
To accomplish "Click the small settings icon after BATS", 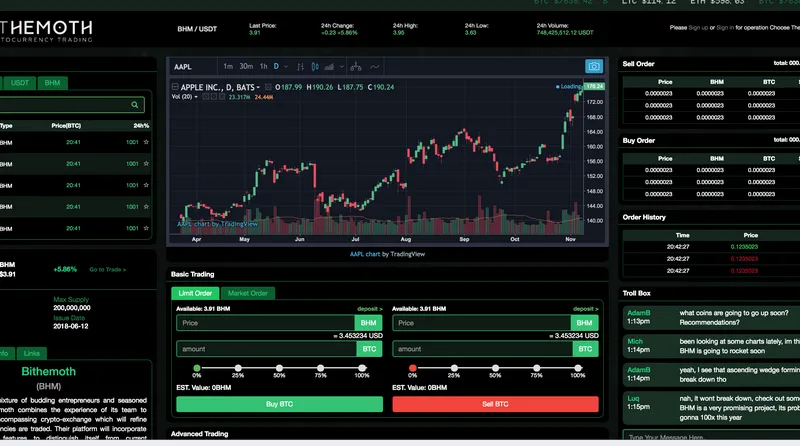I will click(x=268, y=87).
